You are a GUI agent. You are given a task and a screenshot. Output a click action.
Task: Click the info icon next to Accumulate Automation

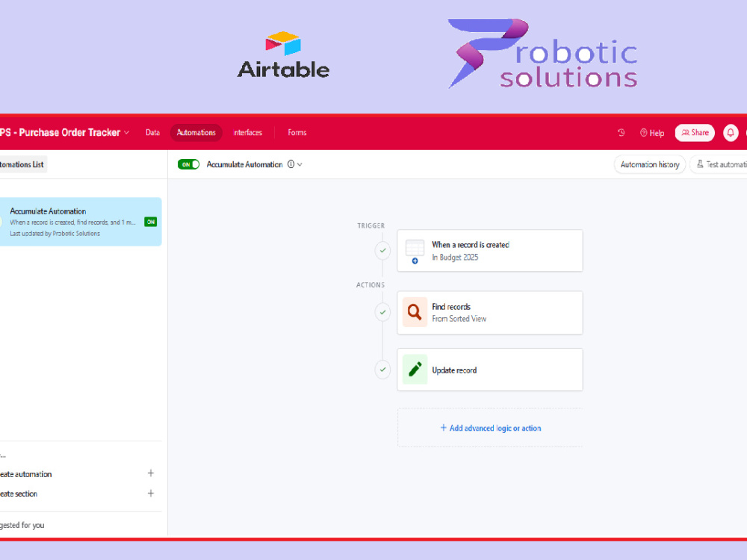(x=291, y=164)
